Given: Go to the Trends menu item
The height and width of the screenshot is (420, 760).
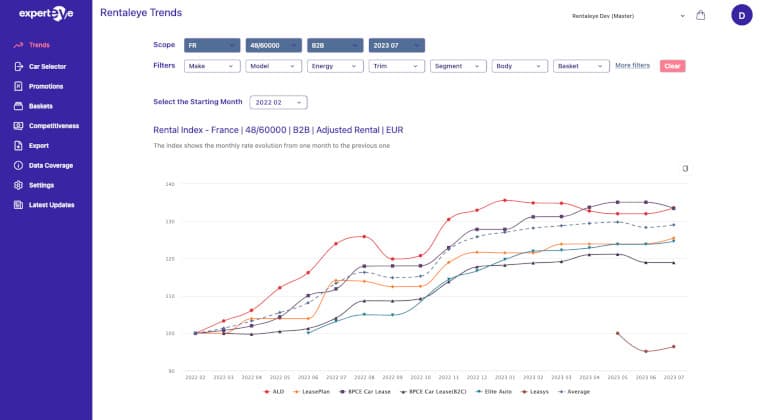Looking at the screenshot, I should point(40,46).
